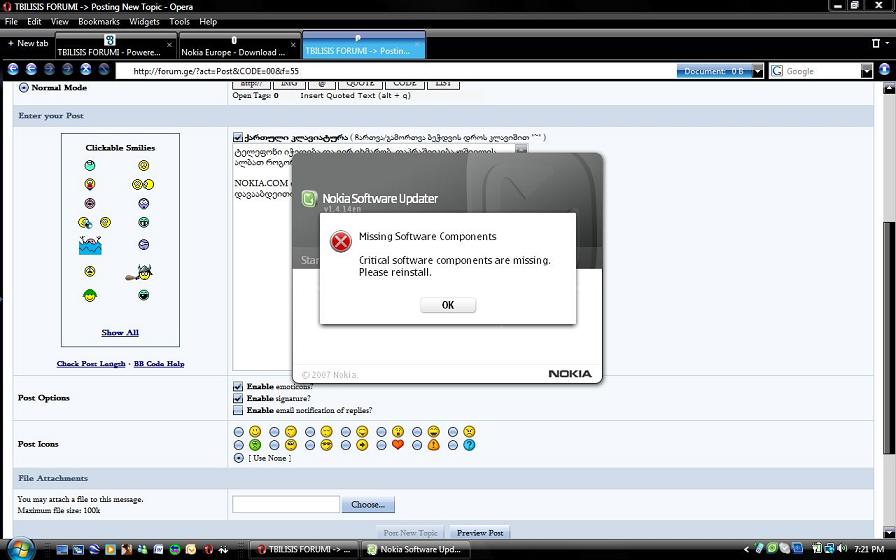Open the Windows Start orb

click(21, 549)
